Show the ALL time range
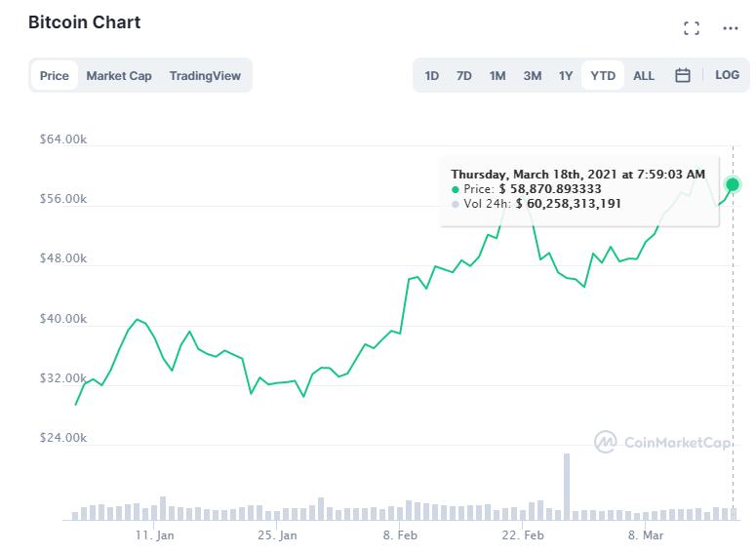756x553 pixels. click(x=644, y=75)
